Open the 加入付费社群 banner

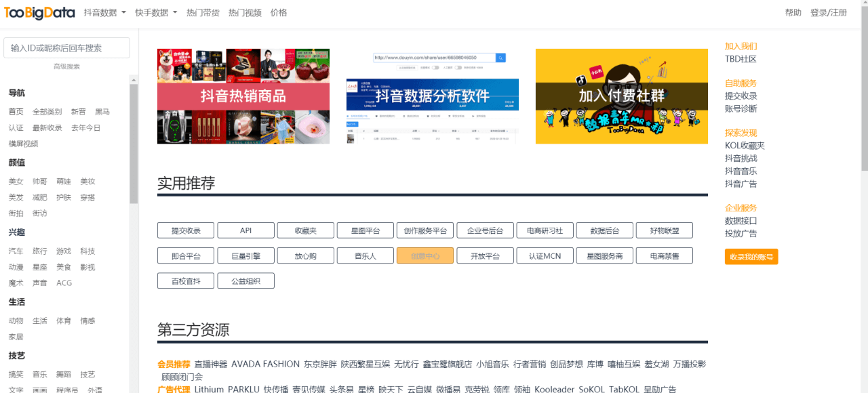pos(622,96)
